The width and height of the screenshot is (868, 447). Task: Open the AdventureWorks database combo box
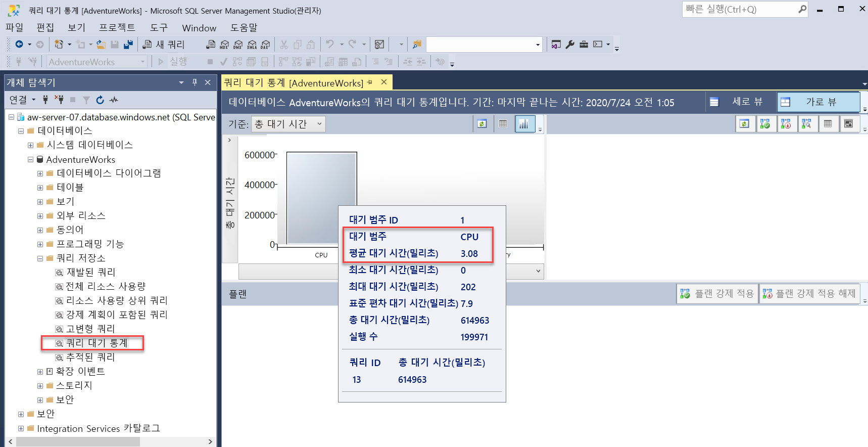97,62
